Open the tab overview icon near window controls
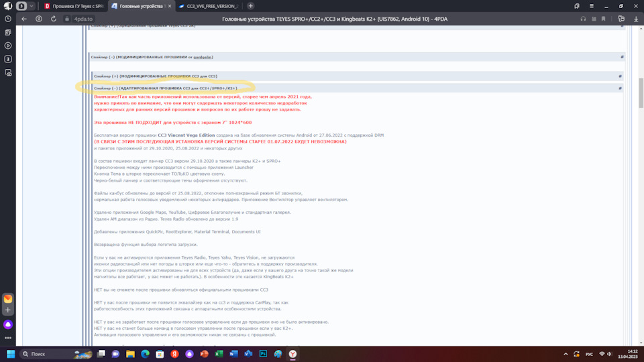The height and width of the screenshot is (362, 644). tap(577, 6)
